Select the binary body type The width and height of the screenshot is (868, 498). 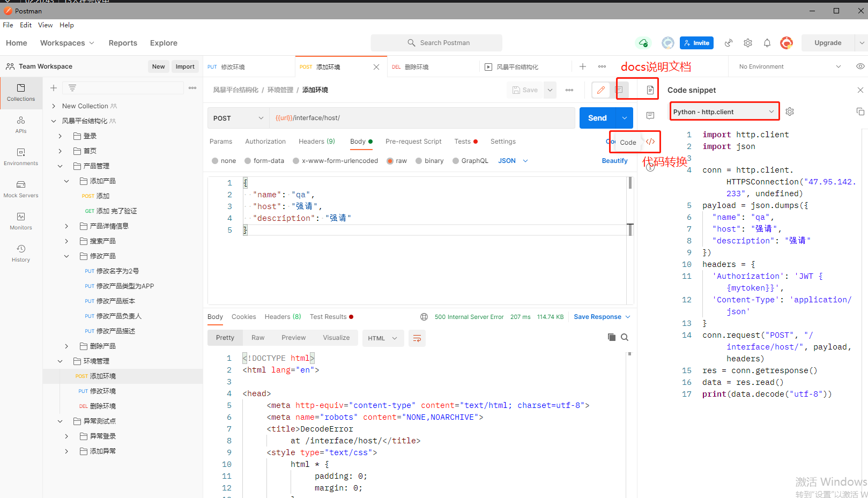pos(419,161)
